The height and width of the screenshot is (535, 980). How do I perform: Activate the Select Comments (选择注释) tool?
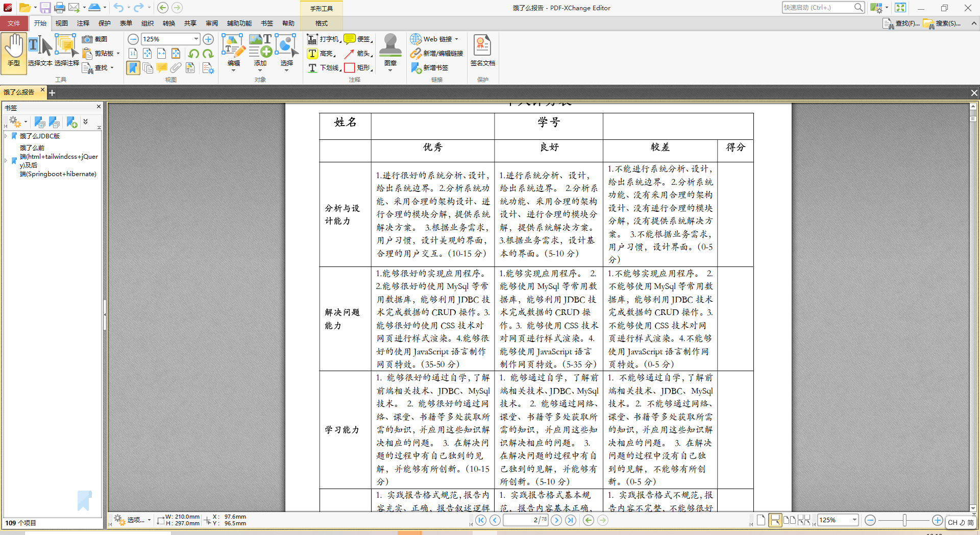pyautogui.click(x=67, y=51)
